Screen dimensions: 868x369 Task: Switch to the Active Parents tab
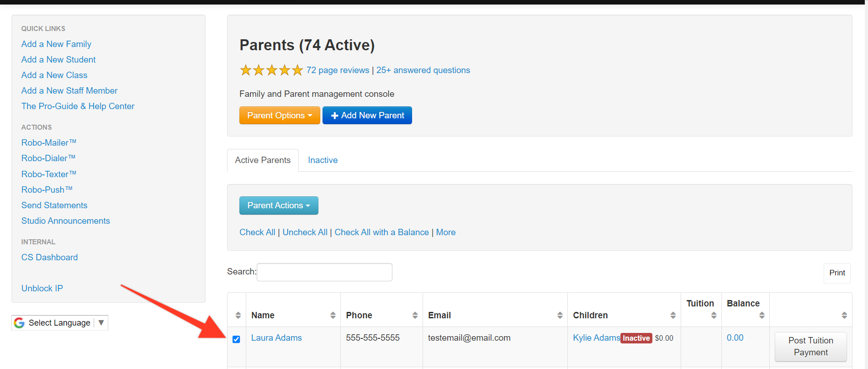(x=263, y=160)
